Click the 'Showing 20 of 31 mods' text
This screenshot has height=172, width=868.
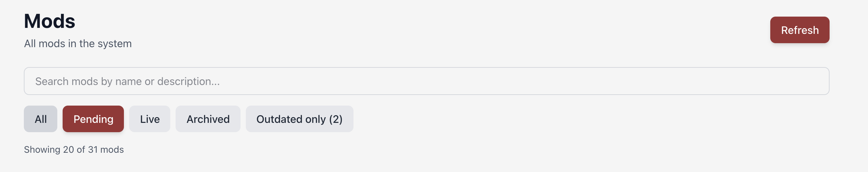point(74,149)
